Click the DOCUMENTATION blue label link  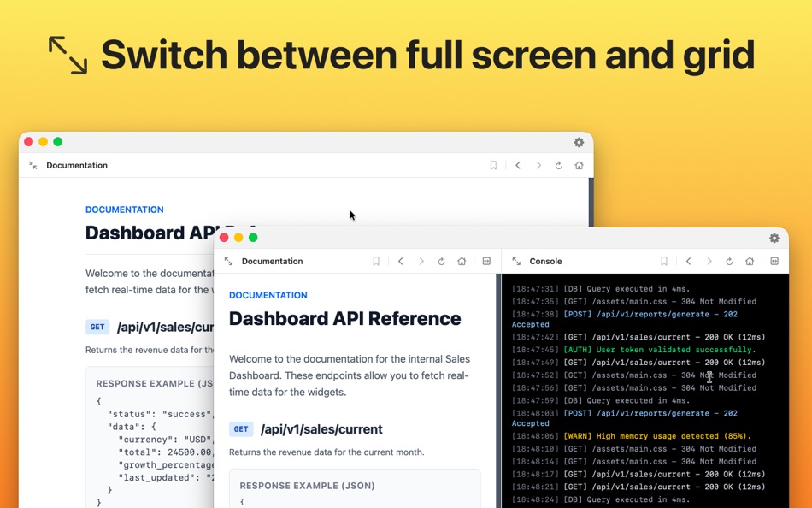pyautogui.click(x=266, y=294)
